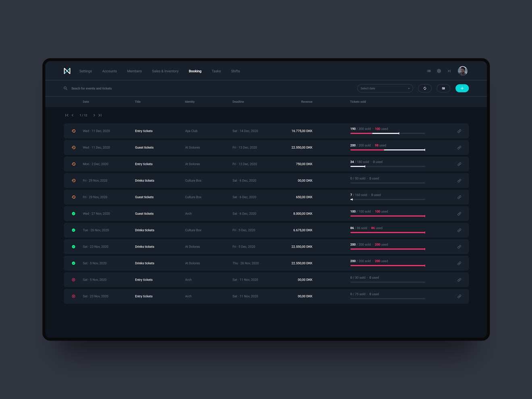Click the green completed icon on the Arch Guest tickets row
The height and width of the screenshot is (399, 532).
click(73, 213)
